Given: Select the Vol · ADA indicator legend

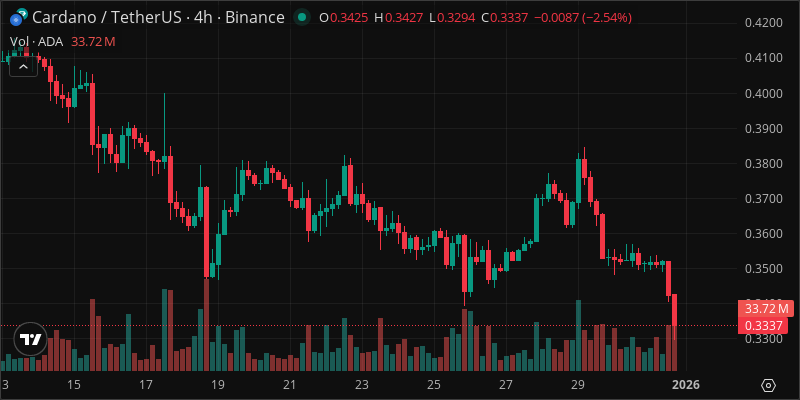Looking at the screenshot, I should coord(36,42).
